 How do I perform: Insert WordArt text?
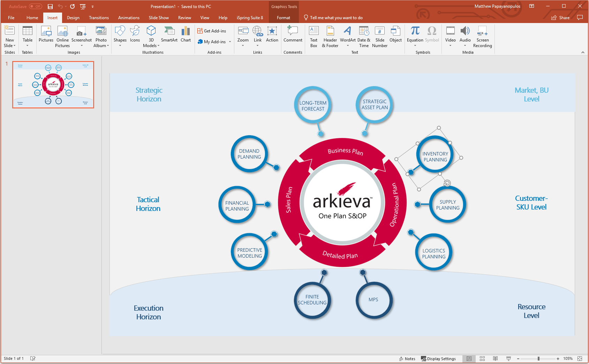click(348, 37)
